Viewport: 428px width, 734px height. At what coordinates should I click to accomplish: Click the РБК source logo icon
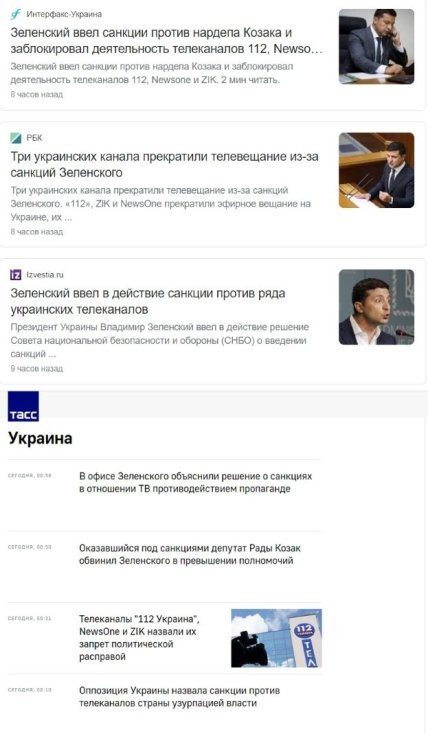(x=16, y=138)
